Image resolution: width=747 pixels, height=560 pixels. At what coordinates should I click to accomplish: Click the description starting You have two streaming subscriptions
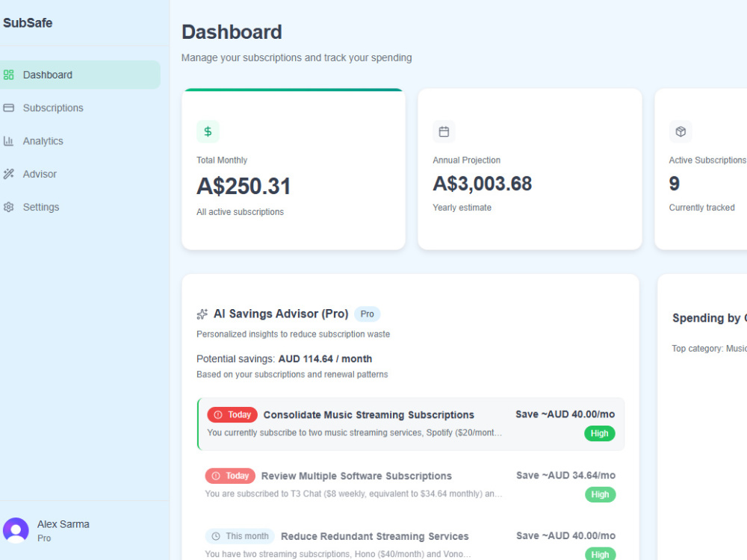click(x=338, y=554)
